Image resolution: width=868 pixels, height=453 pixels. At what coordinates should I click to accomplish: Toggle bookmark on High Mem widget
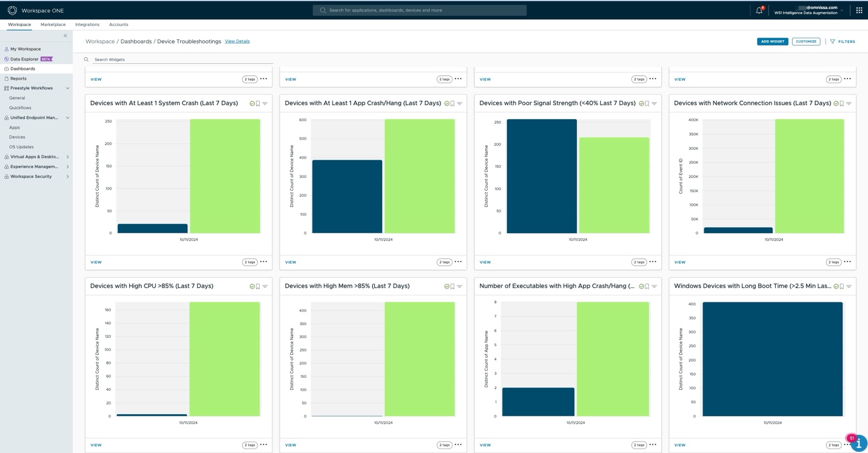pyautogui.click(x=453, y=287)
